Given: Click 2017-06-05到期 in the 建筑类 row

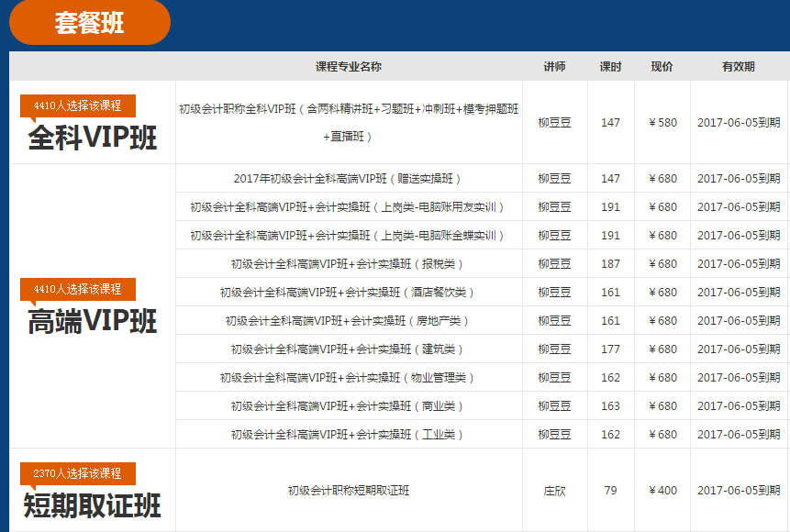Looking at the screenshot, I should tap(739, 349).
